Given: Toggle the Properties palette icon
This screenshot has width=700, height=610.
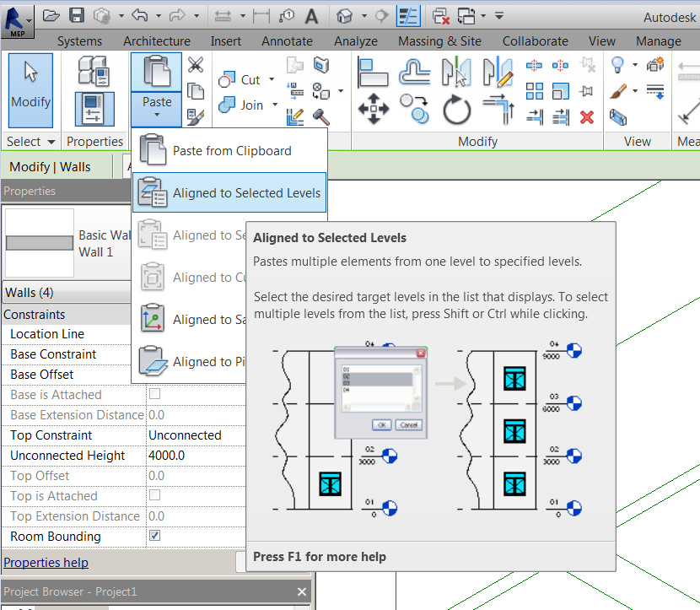Looking at the screenshot, I should point(94,109).
